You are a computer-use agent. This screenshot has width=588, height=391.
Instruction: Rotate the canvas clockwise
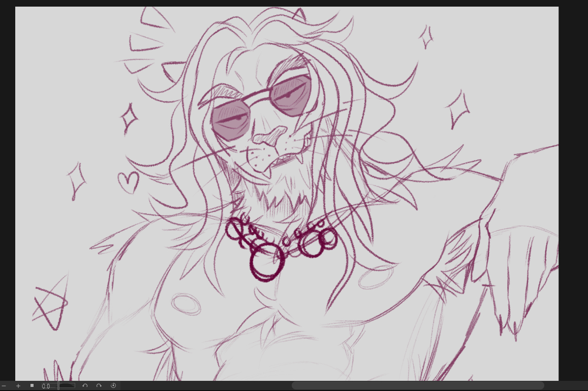[99, 386]
